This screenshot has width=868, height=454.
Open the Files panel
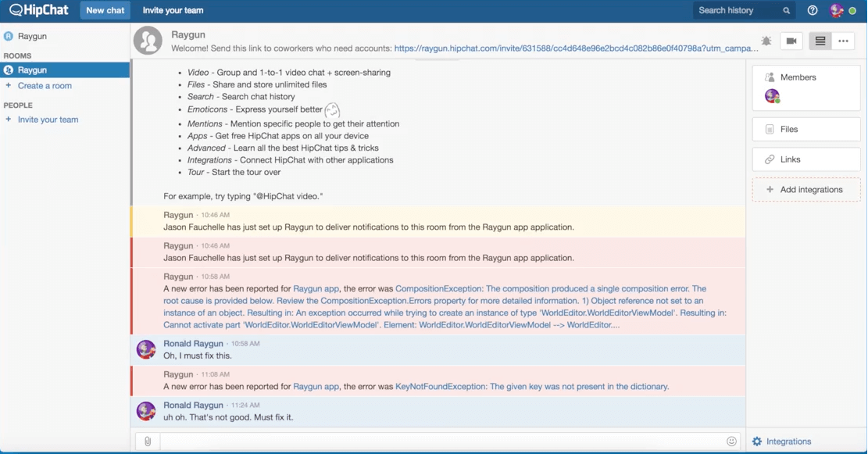tap(806, 129)
